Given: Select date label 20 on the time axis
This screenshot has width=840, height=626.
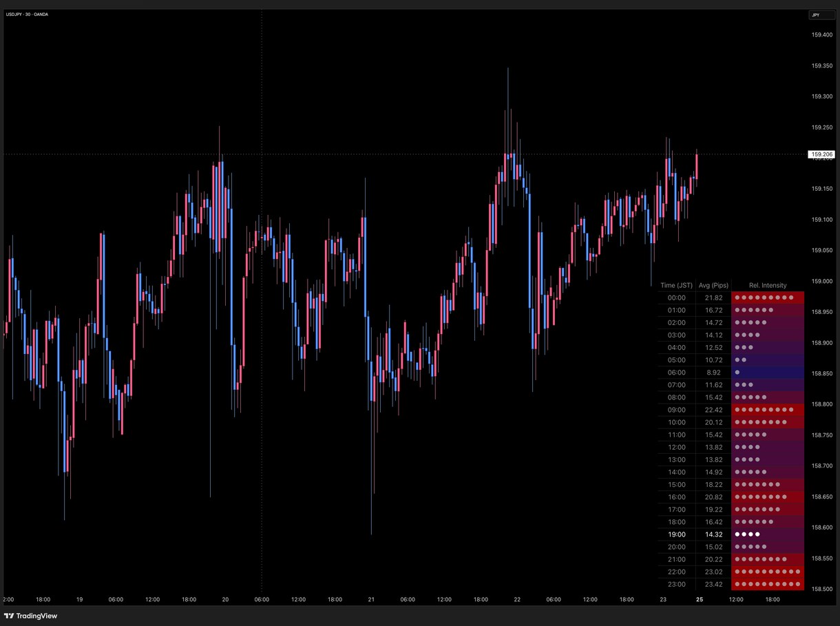Looking at the screenshot, I should coord(225,600).
